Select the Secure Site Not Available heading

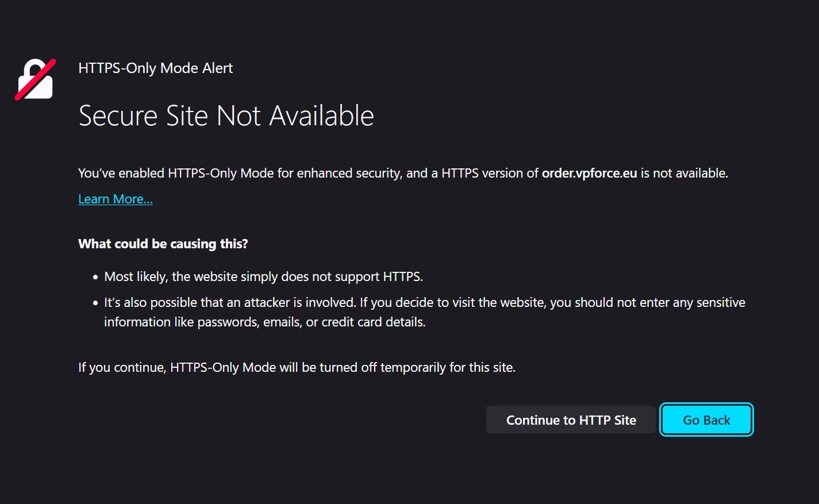pyautogui.click(x=226, y=116)
